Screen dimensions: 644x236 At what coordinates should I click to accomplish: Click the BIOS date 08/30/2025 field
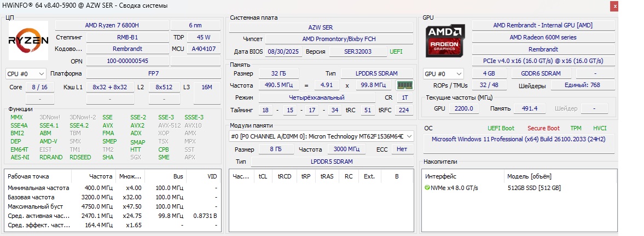click(284, 51)
